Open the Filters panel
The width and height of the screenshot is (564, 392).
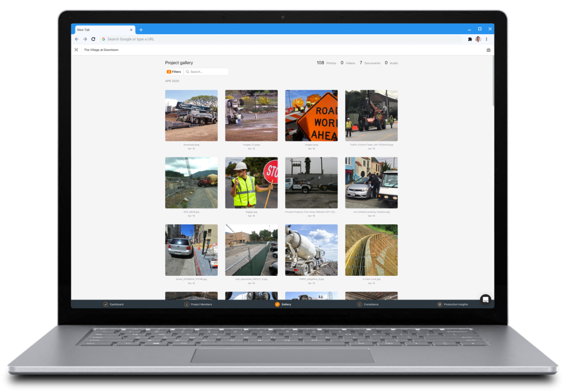[x=174, y=72]
